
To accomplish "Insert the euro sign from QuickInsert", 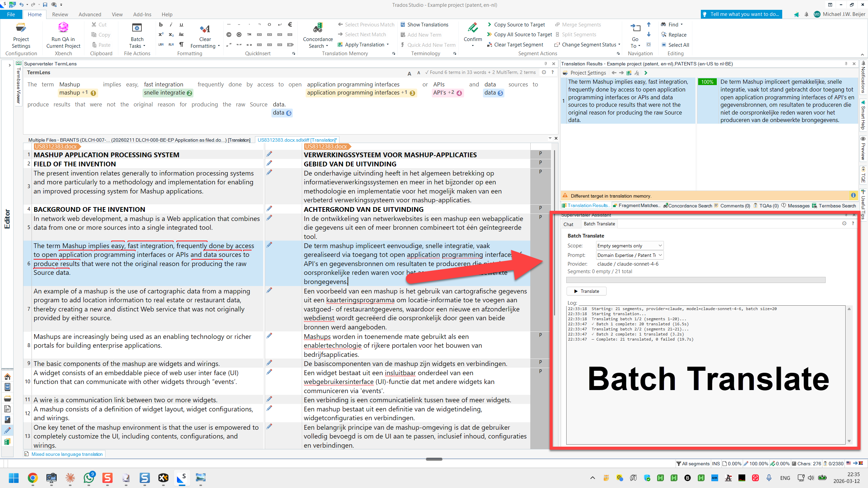I will click(x=290, y=25).
